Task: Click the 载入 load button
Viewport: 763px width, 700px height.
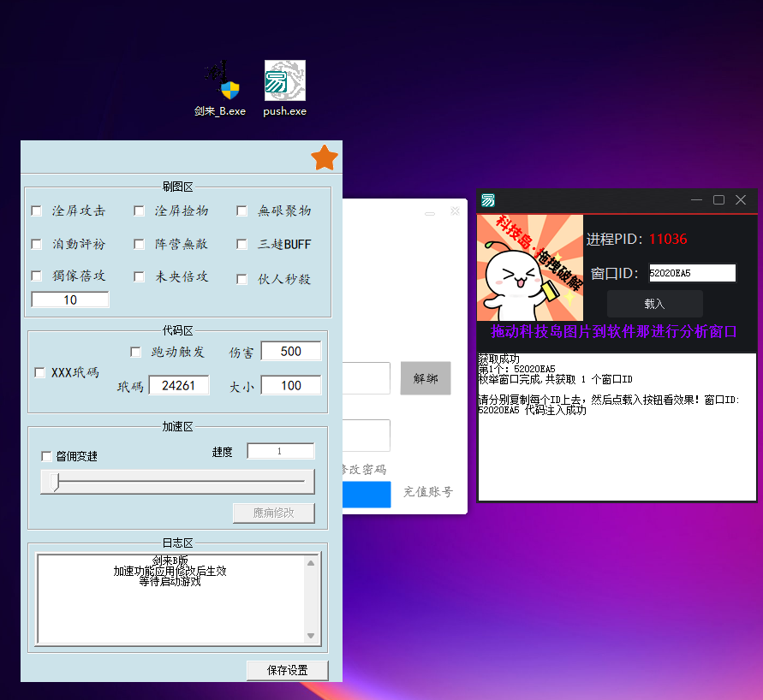Action: (654, 304)
